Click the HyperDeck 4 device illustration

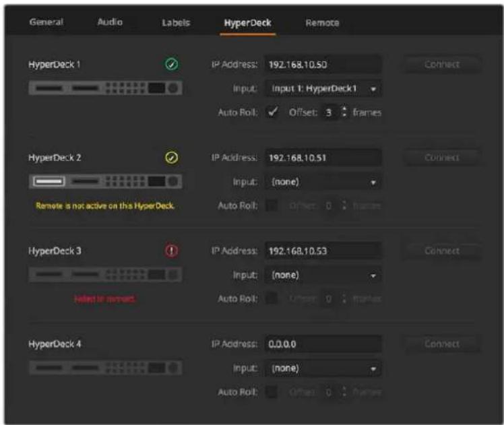[105, 368]
